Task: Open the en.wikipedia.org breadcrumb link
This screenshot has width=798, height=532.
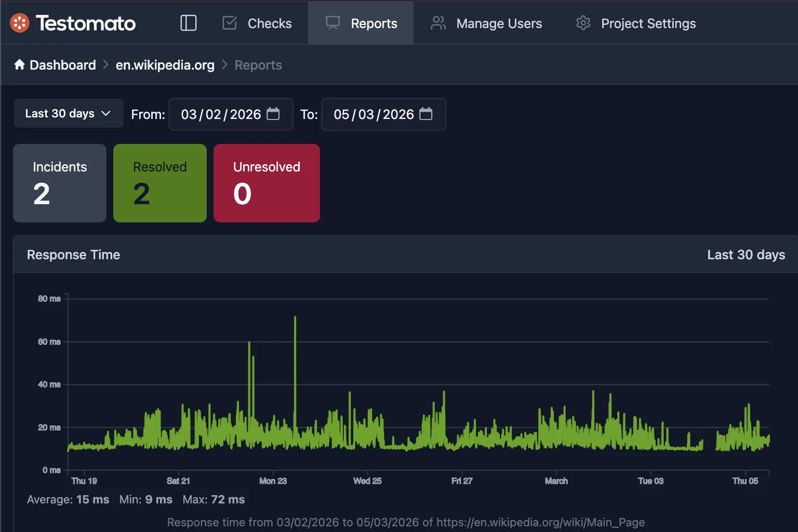Action: pos(165,64)
